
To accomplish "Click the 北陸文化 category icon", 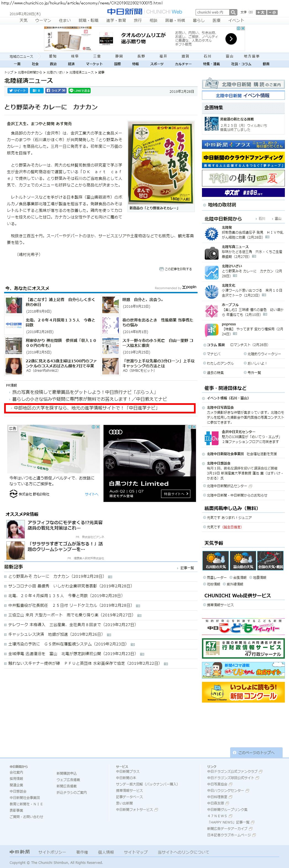I will point(211,291).
